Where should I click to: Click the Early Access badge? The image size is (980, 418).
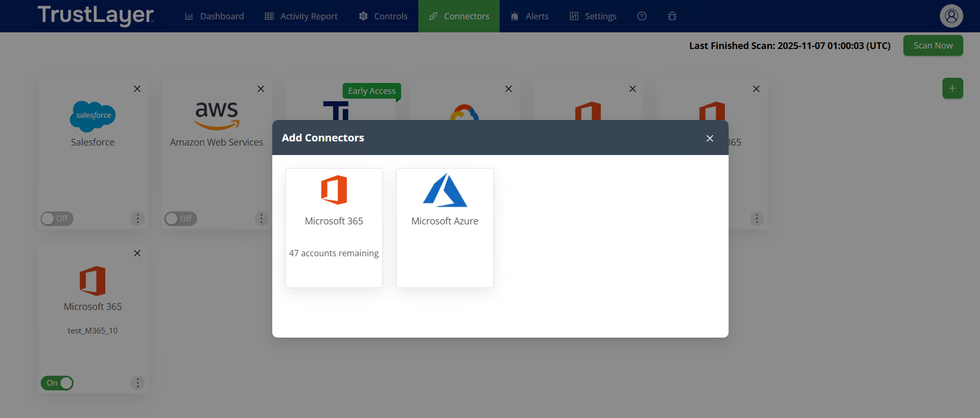(372, 91)
